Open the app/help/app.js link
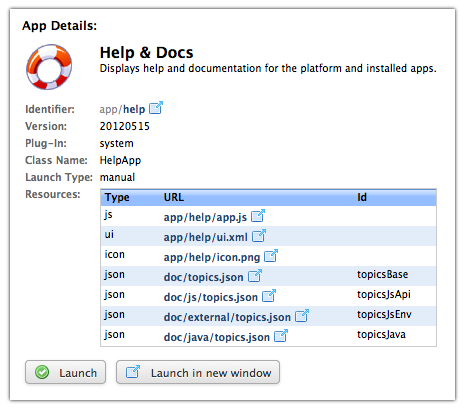Screen dimensions: 465x410 [x=205, y=217]
